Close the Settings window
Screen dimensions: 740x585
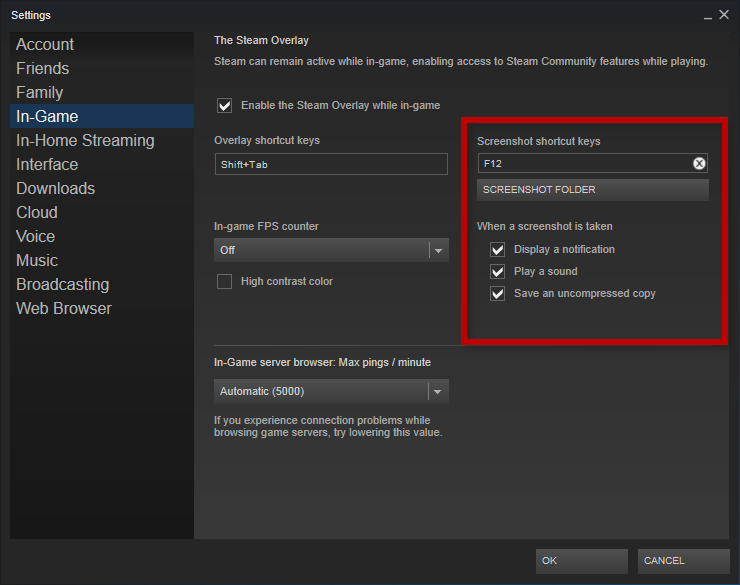[x=724, y=15]
